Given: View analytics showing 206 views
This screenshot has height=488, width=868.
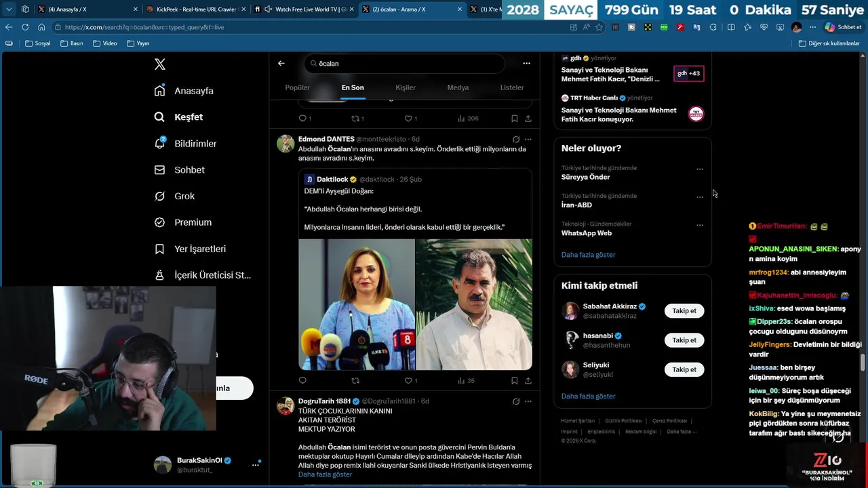Looking at the screenshot, I should pyautogui.click(x=468, y=119).
